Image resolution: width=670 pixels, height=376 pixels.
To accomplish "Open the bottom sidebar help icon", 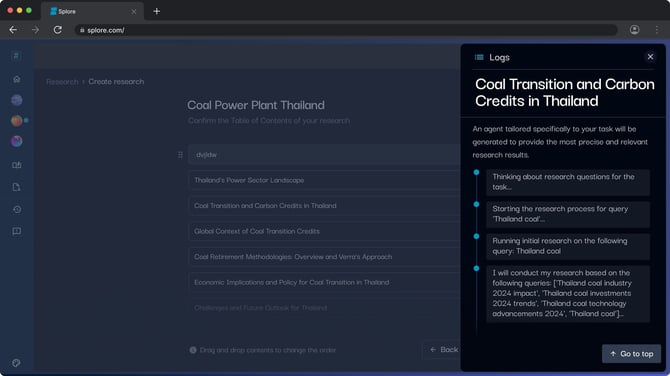I will pyautogui.click(x=16, y=363).
